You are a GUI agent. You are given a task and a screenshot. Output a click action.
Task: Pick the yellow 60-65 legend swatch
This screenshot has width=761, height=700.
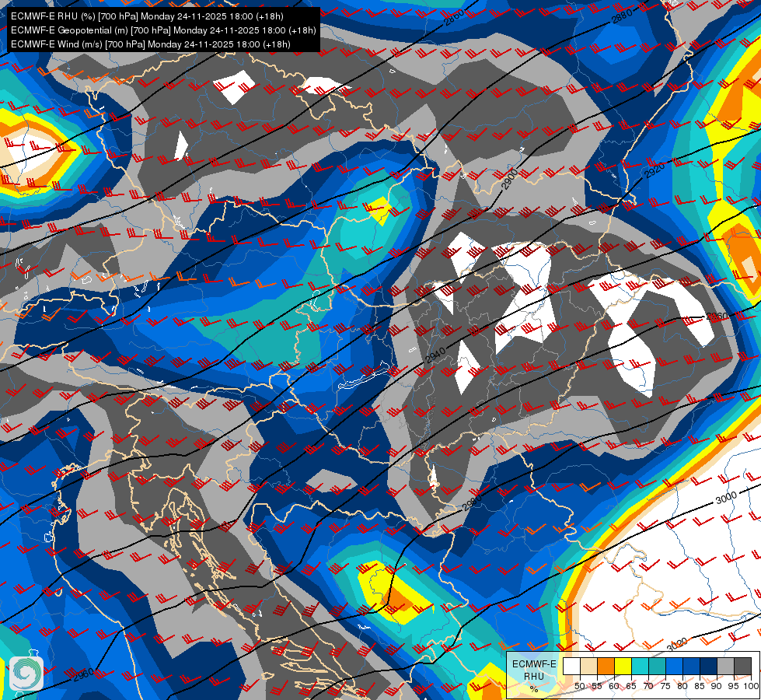[x=623, y=667]
